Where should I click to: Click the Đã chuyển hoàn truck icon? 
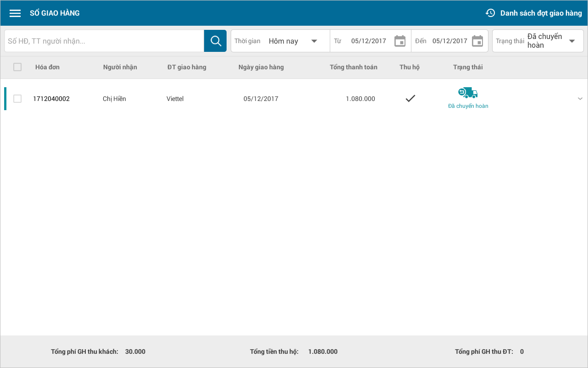[468, 93]
